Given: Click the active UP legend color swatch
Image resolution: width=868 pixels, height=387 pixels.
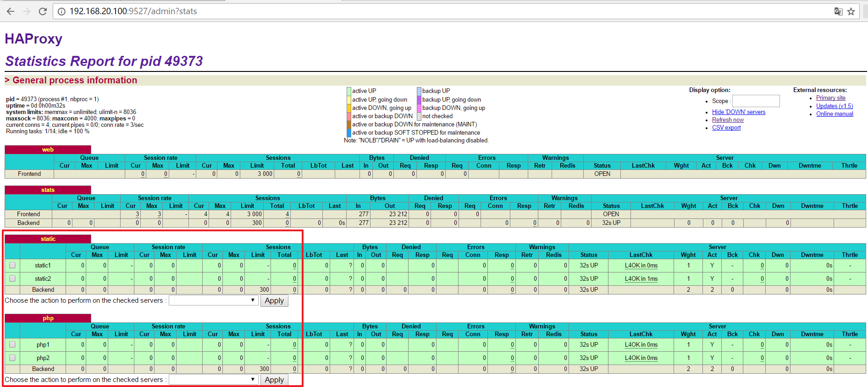Looking at the screenshot, I should [349, 91].
